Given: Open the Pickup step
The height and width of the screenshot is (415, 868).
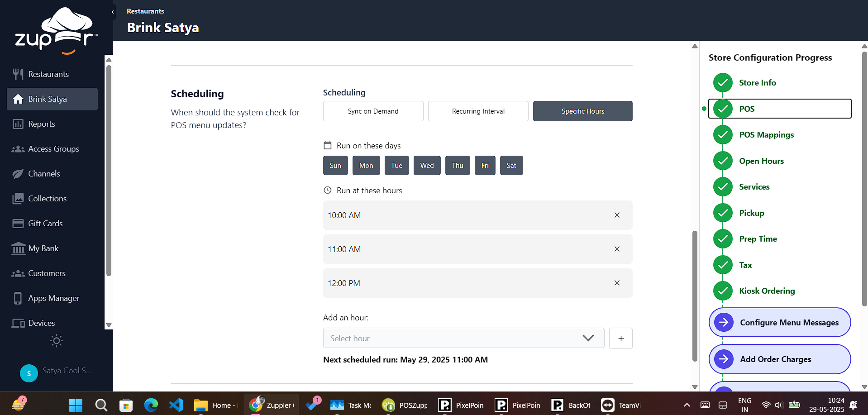Looking at the screenshot, I should (780, 213).
